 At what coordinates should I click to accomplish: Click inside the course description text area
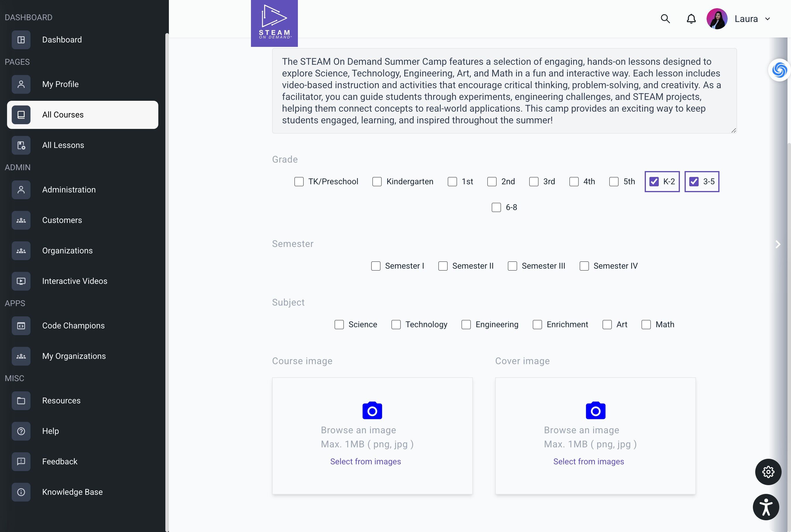[x=504, y=91]
